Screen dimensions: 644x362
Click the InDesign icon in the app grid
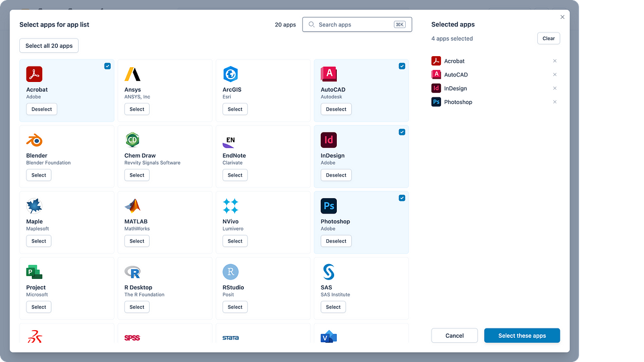pyautogui.click(x=329, y=140)
